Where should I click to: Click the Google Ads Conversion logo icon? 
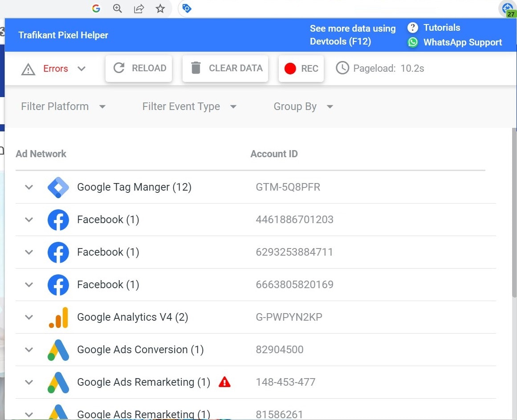coord(58,350)
